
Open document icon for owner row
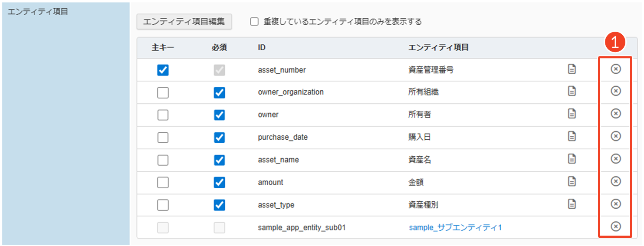[572, 114]
